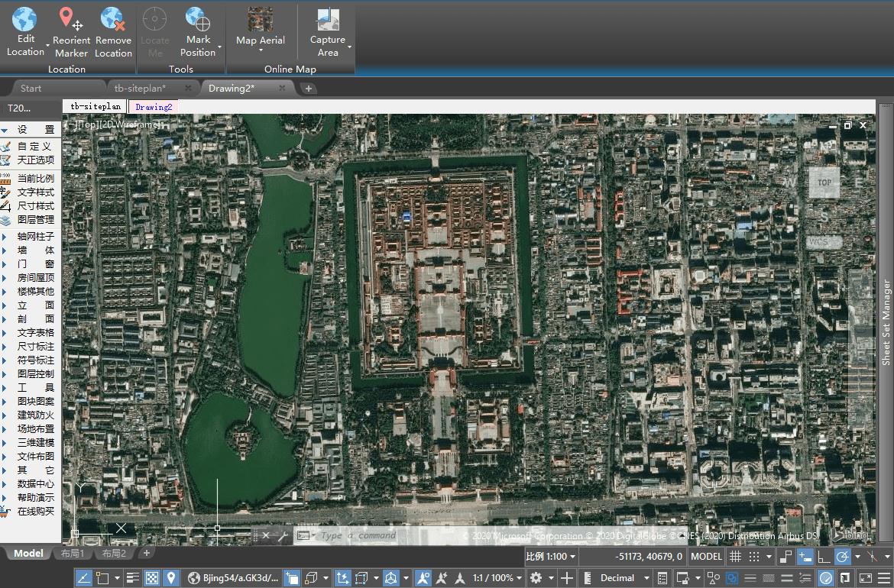Switch to the 布局1 layout tab
894x588 pixels.
point(73,553)
